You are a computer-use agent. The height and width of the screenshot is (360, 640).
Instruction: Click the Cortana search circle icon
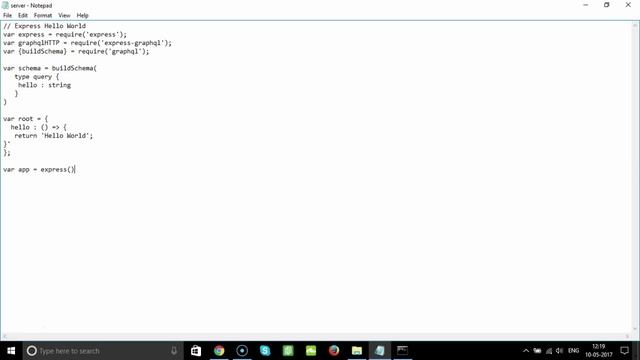31,351
